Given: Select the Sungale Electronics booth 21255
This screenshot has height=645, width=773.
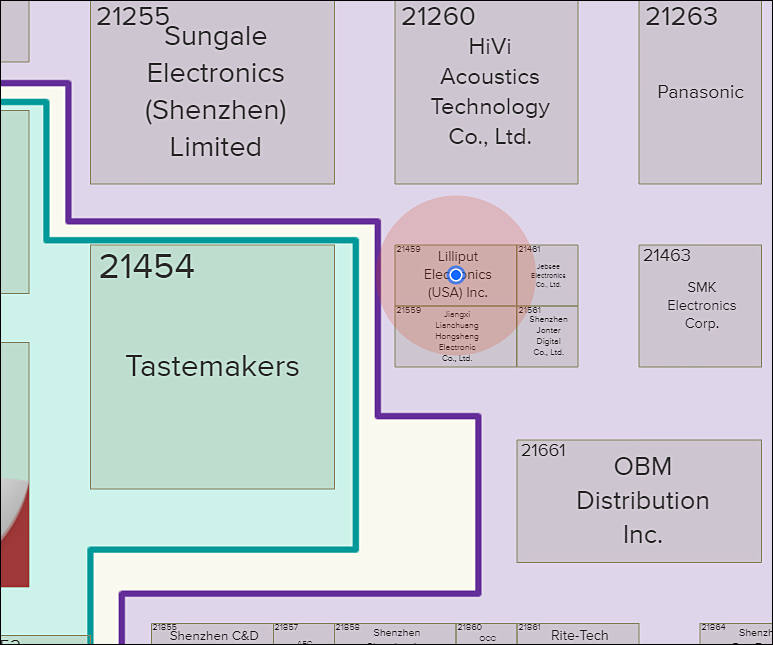Looking at the screenshot, I should coord(212,92).
